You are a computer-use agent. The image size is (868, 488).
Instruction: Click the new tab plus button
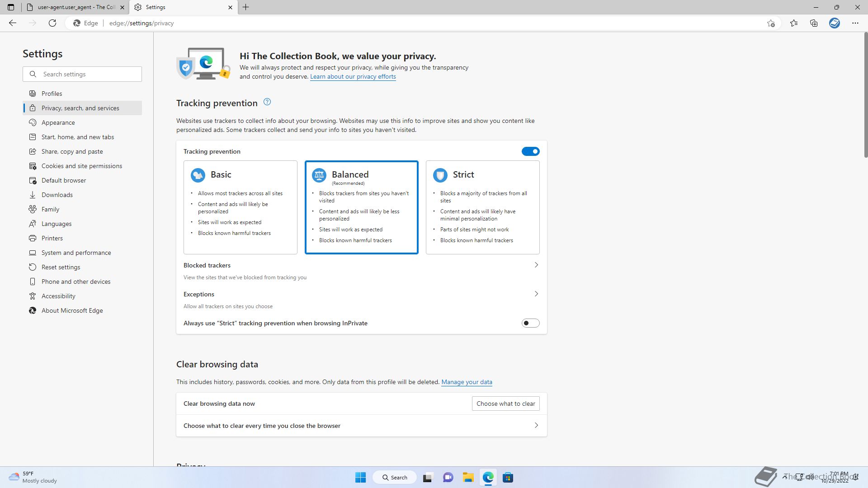tap(246, 7)
